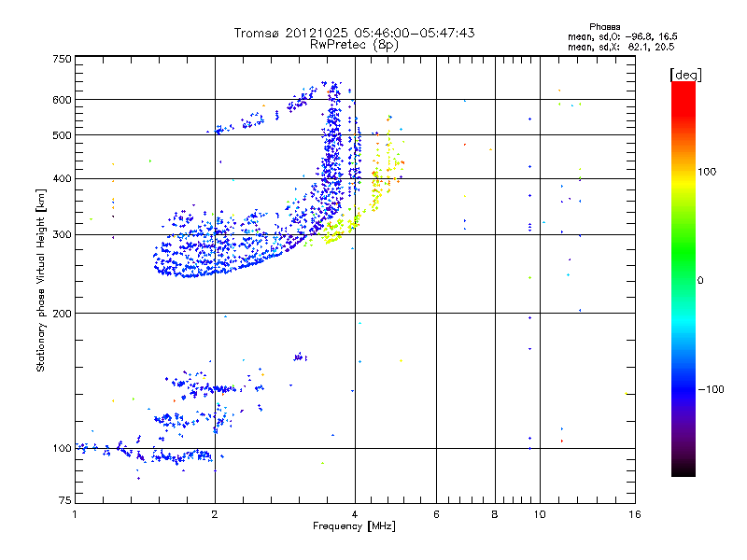Click the y-axis tick label '75'
The width and height of the screenshot is (747, 560).
[65, 500]
